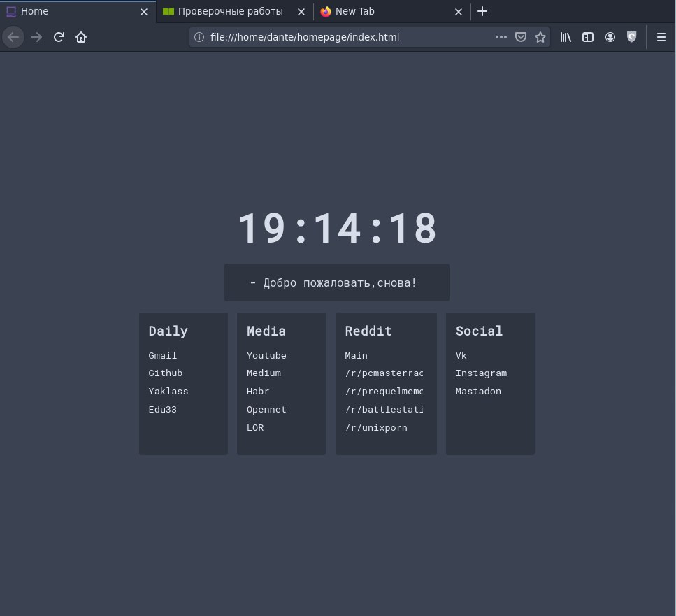Reload the current page
The width and height of the screenshot is (676, 616).
click(x=59, y=37)
